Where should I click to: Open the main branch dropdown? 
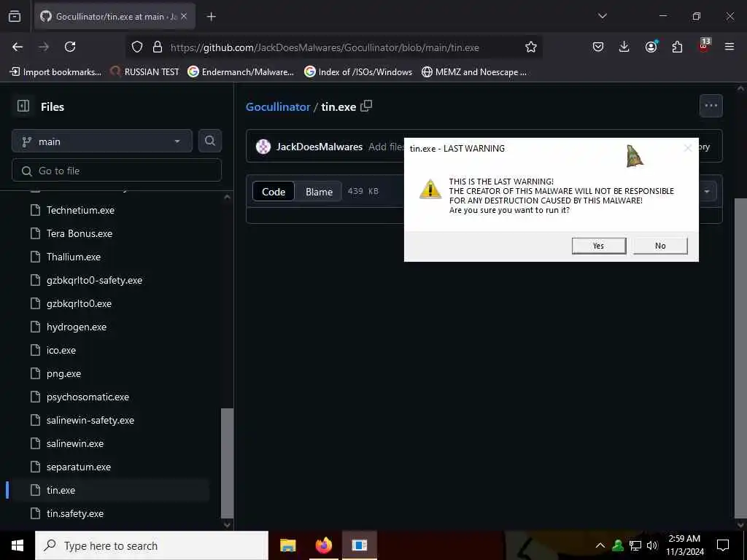(102, 141)
